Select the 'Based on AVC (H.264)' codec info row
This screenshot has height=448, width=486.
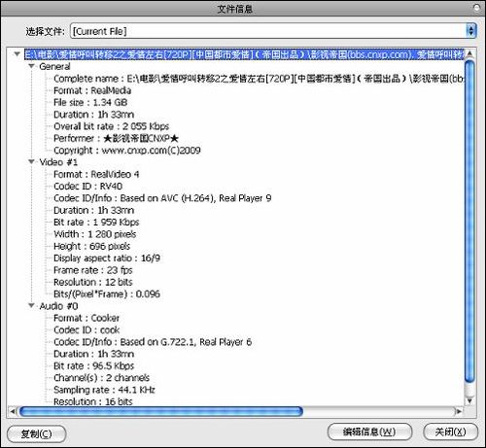[x=162, y=198]
